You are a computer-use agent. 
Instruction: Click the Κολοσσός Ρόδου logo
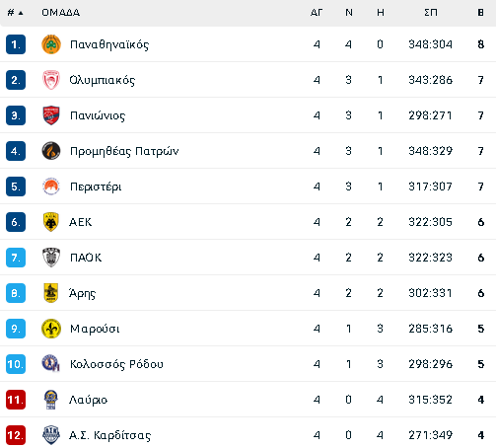click(51, 364)
